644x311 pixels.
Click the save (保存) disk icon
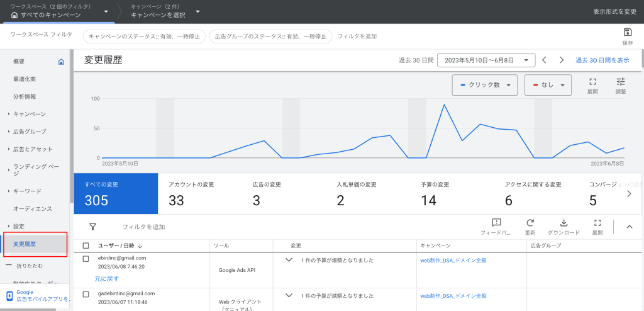627,33
